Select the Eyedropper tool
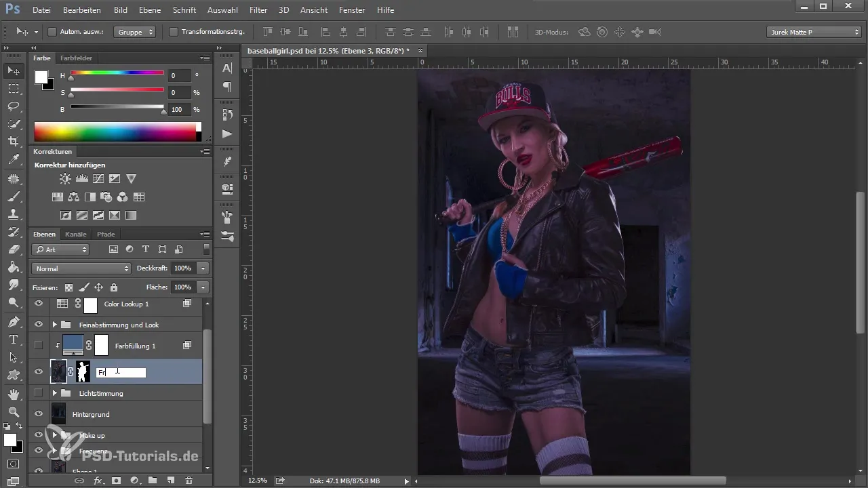The width and height of the screenshot is (868, 488). click(x=13, y=160)
